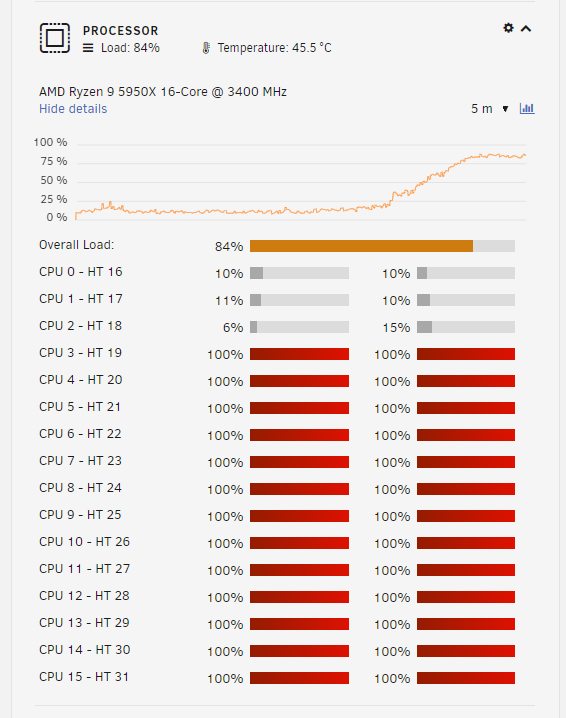
Task: Click CPU 2 - HT 18 label
Action: point(81,326)
